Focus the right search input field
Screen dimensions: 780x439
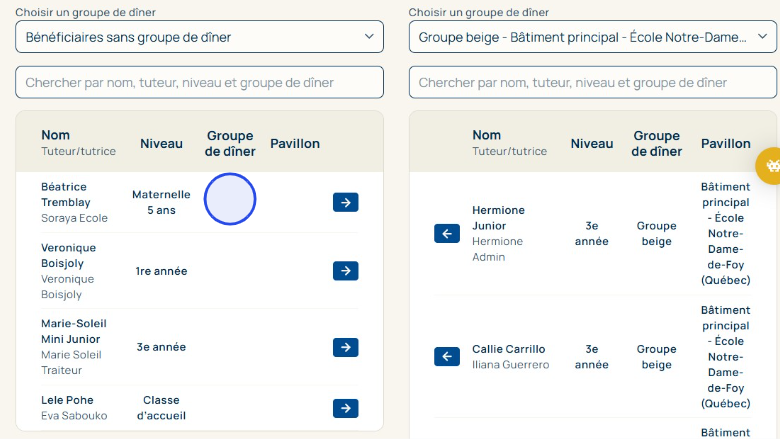(592, 82)
